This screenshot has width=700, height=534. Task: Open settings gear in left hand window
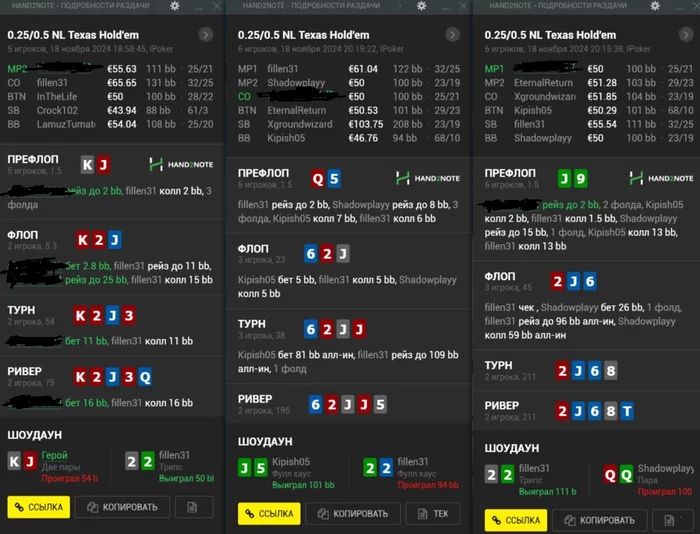pyautogui.click(x=175, y=6)
